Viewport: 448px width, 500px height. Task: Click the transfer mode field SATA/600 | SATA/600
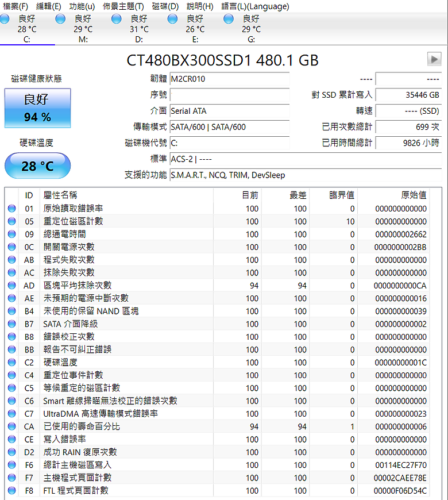pyautogui.click(x=230, y=127)
